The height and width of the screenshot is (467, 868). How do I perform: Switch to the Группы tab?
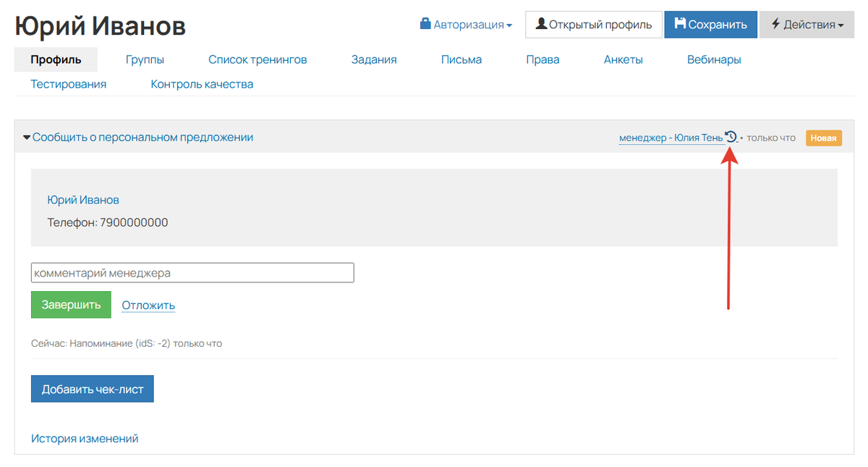click(145, 60)
